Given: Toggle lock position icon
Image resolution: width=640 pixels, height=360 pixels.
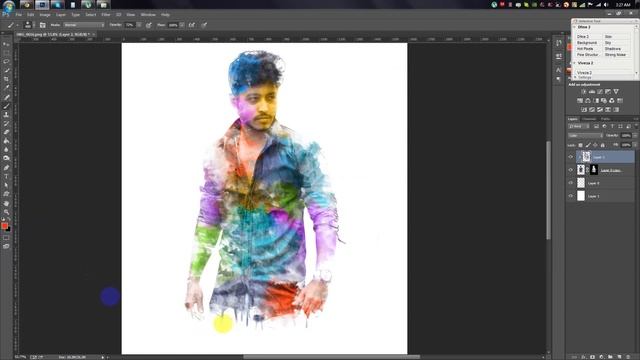Looking at the screenshot, I should 595,145.
